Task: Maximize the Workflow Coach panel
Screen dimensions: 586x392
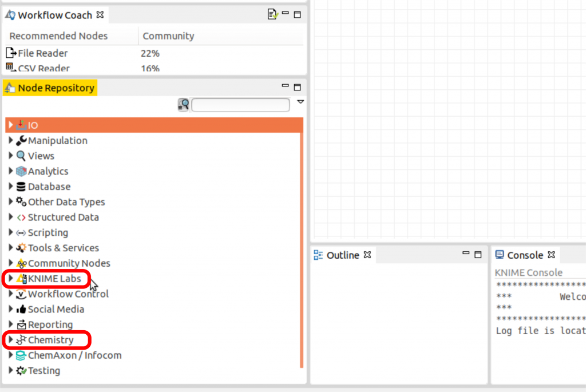Action: point(298,15)
